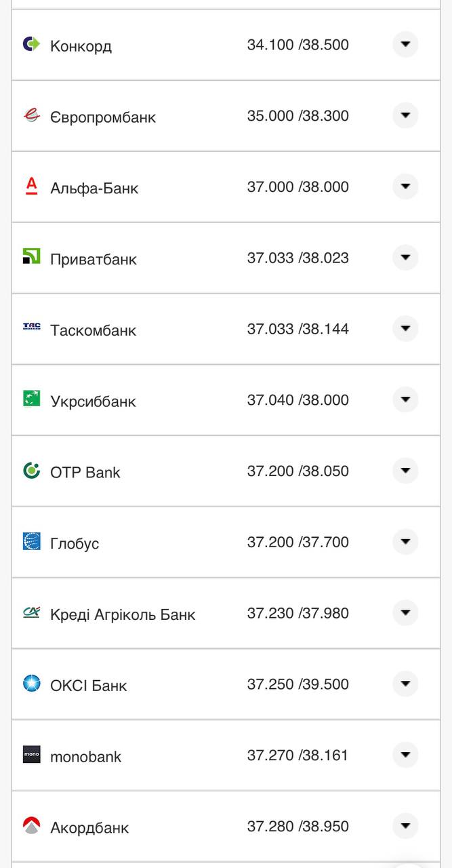The height and width of the screenshot is (868, 452).
Task: Expand the ОКСІ Банк row arrow
Action: pos(405,684)
